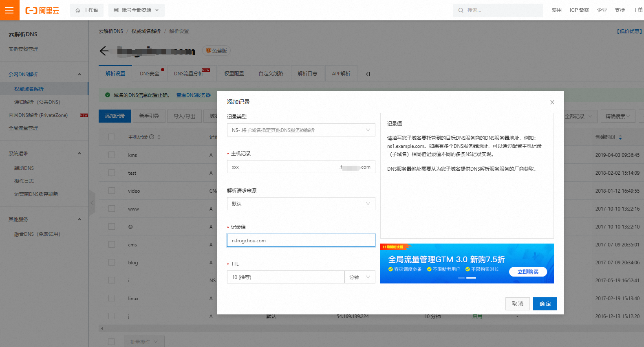Switch to the 解析设置 tab
This screenshot has width=644, height=347.
[x=115, y=74]
